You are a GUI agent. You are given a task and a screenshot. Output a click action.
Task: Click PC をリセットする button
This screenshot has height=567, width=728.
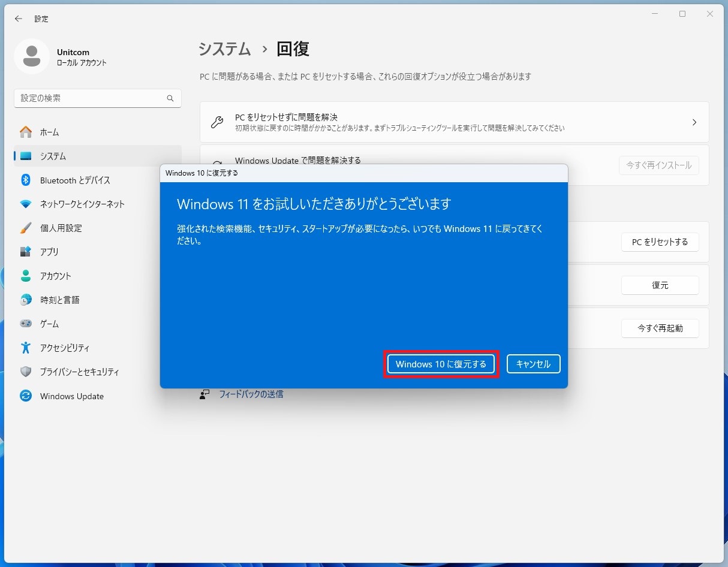point(660,242)
